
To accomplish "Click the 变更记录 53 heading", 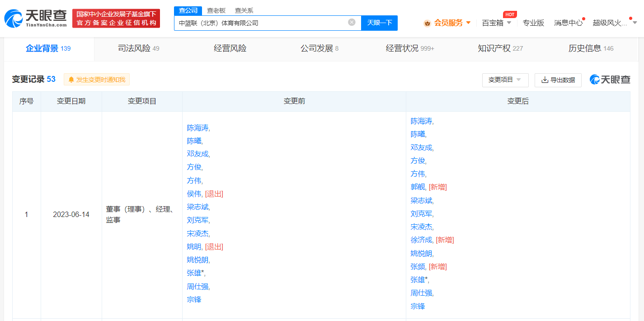I will tap(34, 79).
